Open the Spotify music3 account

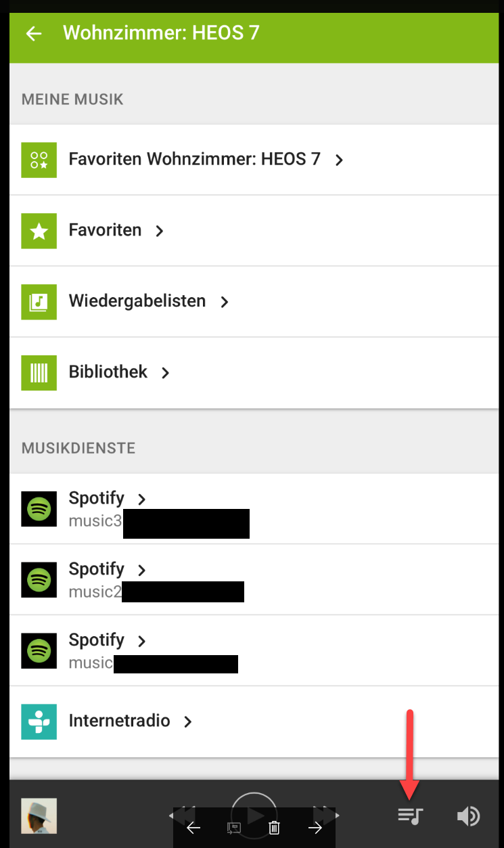tap(97, 499)
